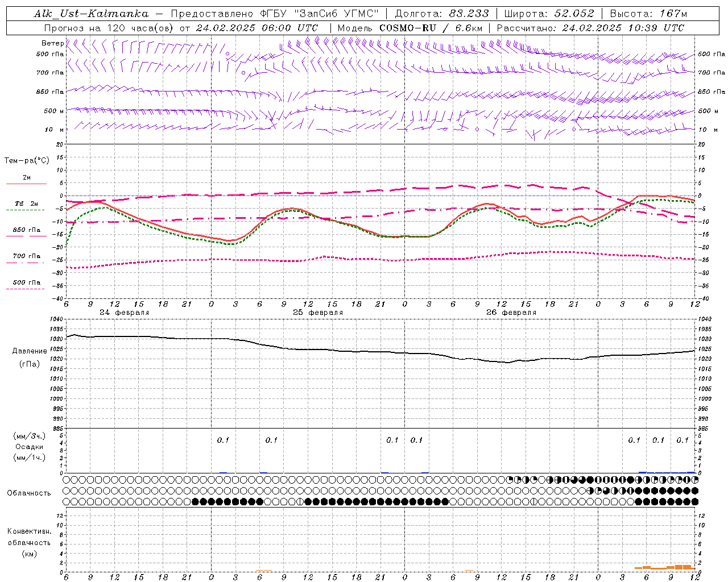Click the date label 24 февраля
The width and height of the screenshot is (728, 582).
click(x=125, y=313)
